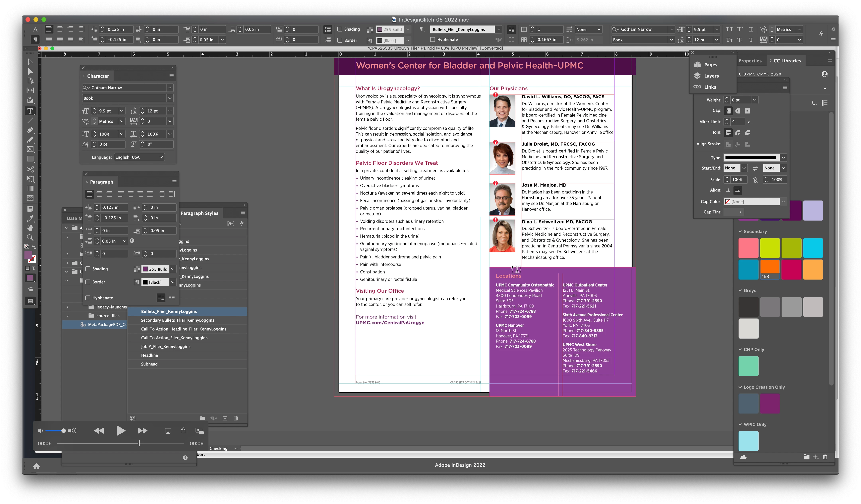Collapse the Secondary color group
The image size is (861, 504).
coord(740,231)
